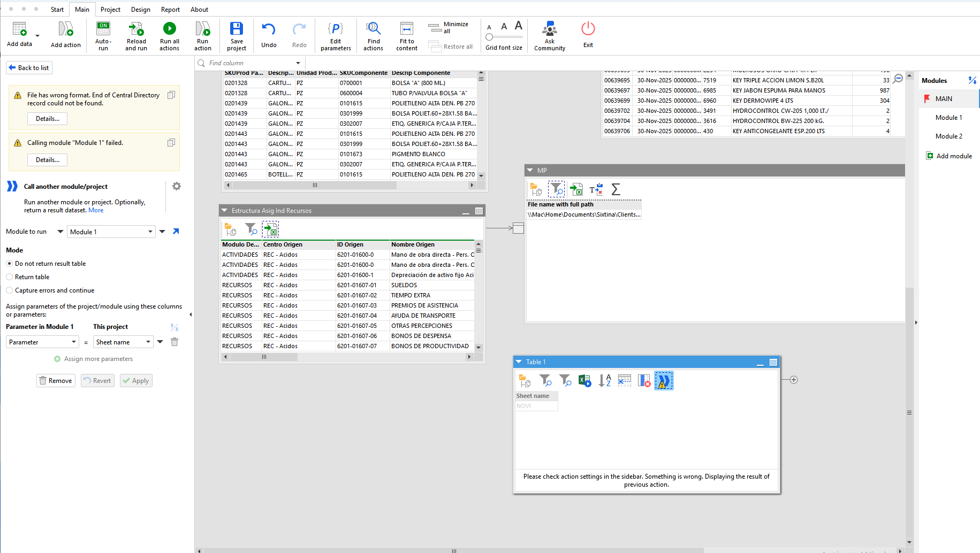Switch to the Design tab
Screen dimensions: 980x553
pyautogui.click(x=141, y=10)
